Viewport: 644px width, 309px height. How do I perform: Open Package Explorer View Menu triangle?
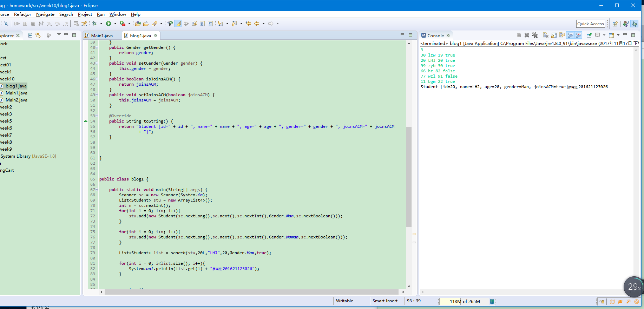tap(59, 34)
